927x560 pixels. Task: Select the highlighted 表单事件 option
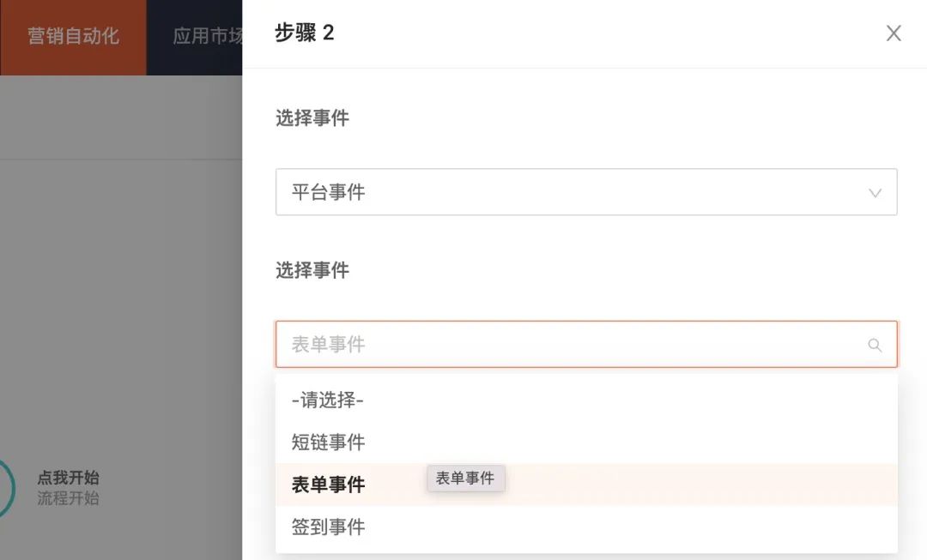pyautogui.click(x=328, y=485)
